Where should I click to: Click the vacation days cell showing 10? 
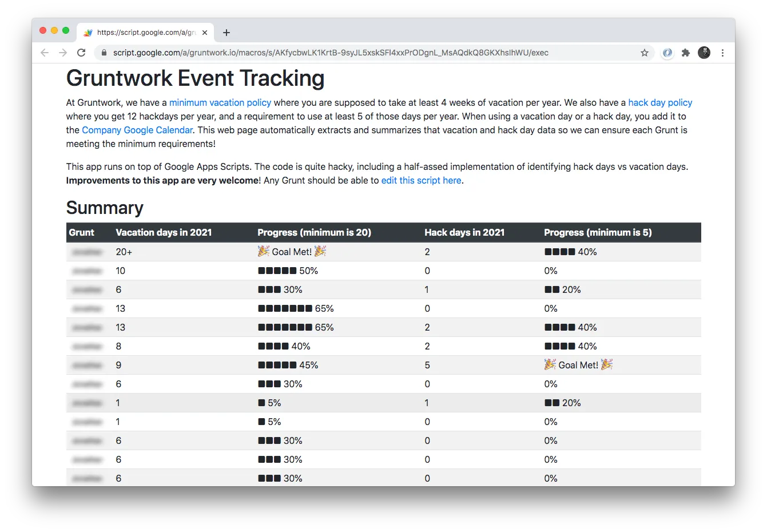(120, 271)
